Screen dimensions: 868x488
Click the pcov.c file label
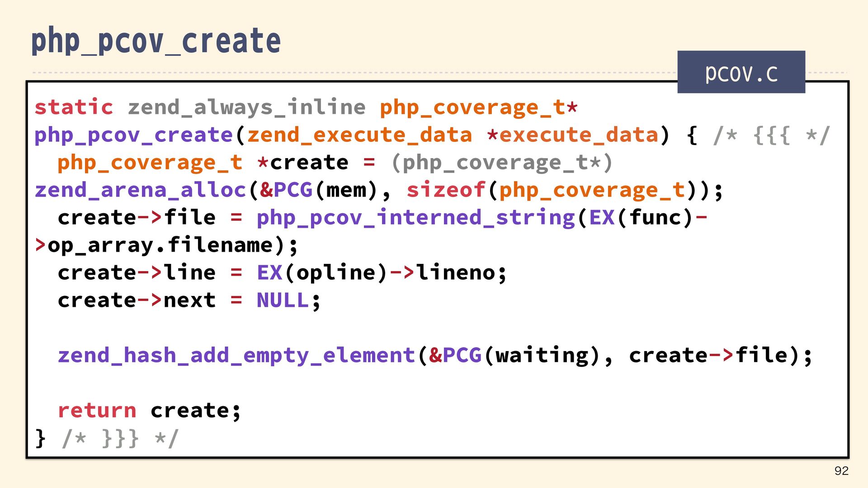pos(741,73)
